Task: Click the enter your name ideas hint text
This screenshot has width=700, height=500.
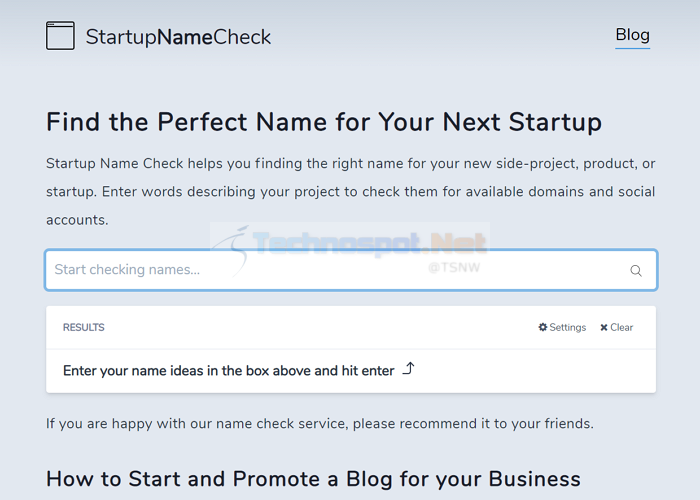Action: point(229,371)
